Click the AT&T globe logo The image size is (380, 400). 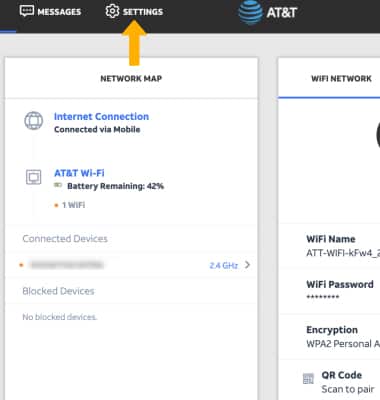(250, 13)
